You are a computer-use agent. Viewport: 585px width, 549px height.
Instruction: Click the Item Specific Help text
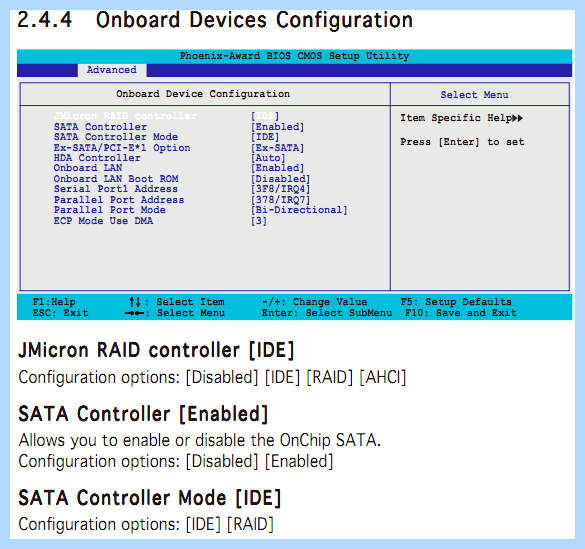pos(456,118)
